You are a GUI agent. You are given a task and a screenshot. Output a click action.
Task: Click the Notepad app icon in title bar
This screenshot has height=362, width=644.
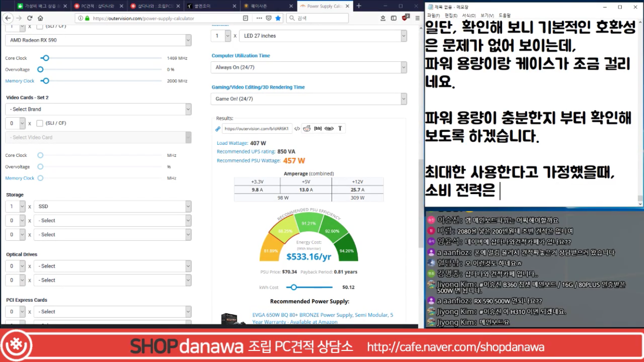[430, 7]
